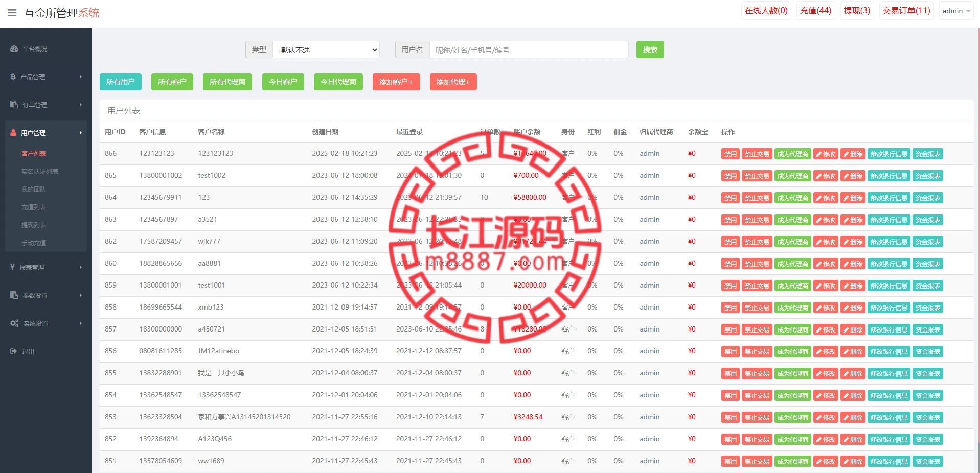This screenshot has height=473, width=980.
Task: Open 交易订单(11) notification button
Action: [x=906, y=11]
